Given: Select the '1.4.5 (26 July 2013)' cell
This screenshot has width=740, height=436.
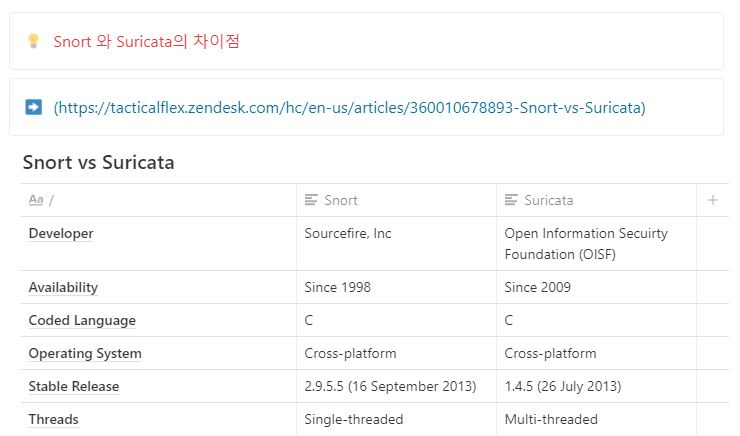Looking at the screenshot, I should click(x=597, y=386).
